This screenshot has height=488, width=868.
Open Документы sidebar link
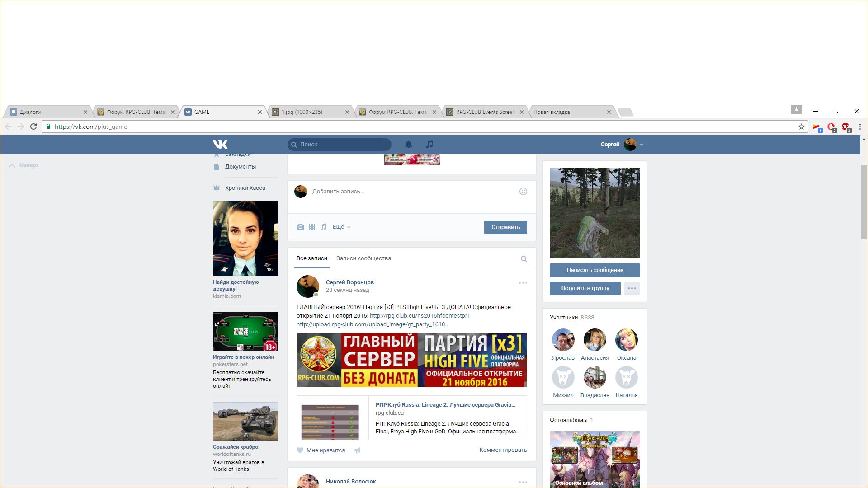click(241, 167)
